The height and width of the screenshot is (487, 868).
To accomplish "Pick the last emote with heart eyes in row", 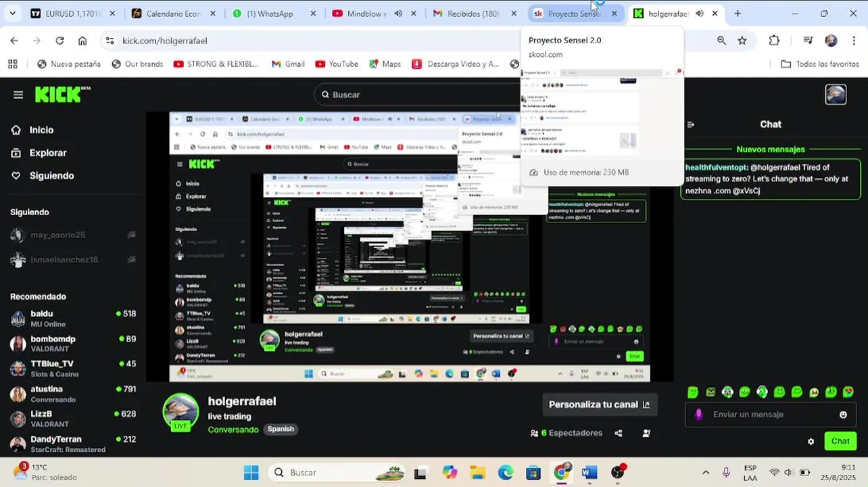I will (x=848, y=392).
